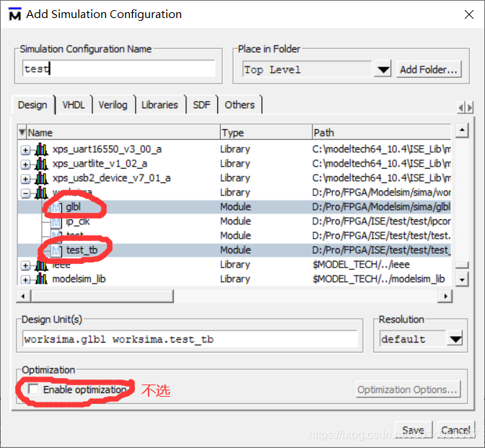Click the Optimization Options... button
Screen dimensions: 485x448
[x=408, y=390]
